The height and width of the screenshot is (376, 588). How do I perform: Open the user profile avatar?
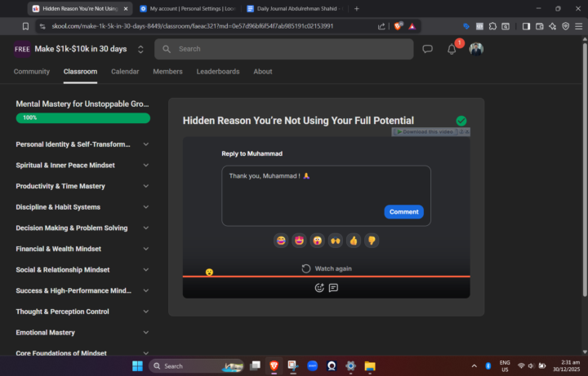476,49
